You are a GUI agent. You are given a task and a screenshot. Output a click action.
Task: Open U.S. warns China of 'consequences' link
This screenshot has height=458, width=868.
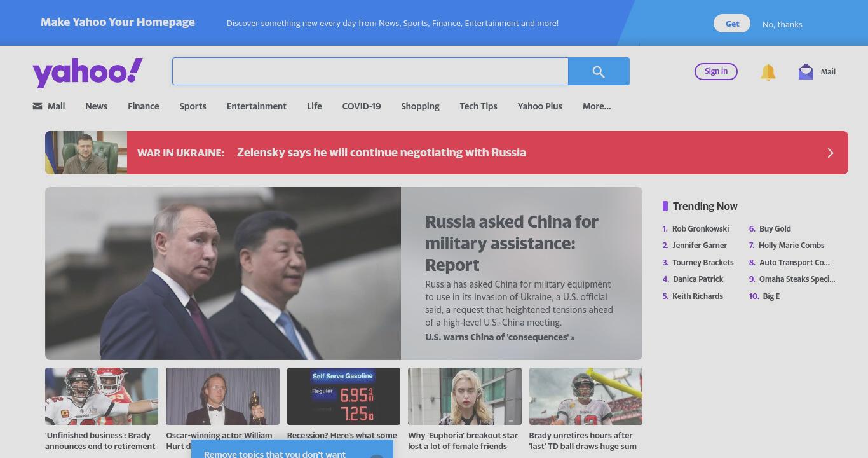click(x=499, y=337)
